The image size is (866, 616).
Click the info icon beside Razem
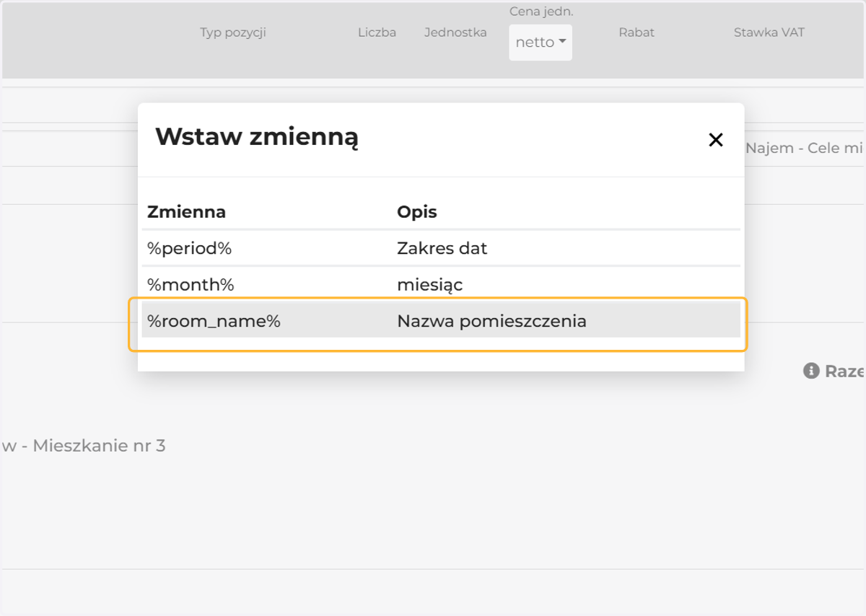pyautogui.click(x=811, y=371)
